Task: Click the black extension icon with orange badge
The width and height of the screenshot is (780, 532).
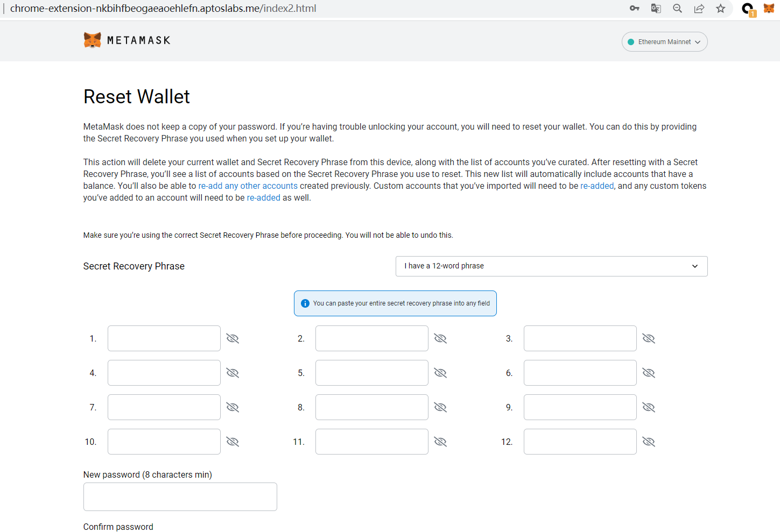Action: pos(748,9)
